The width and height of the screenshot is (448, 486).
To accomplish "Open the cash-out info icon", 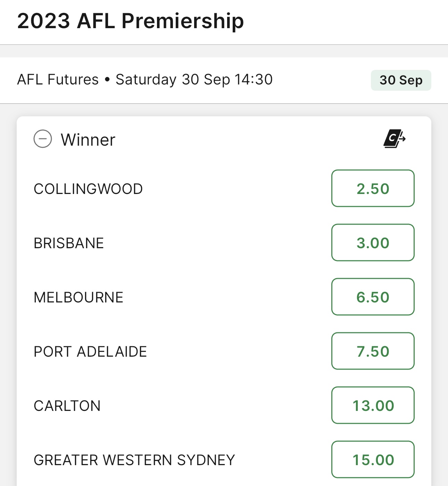I will (395, 139).
